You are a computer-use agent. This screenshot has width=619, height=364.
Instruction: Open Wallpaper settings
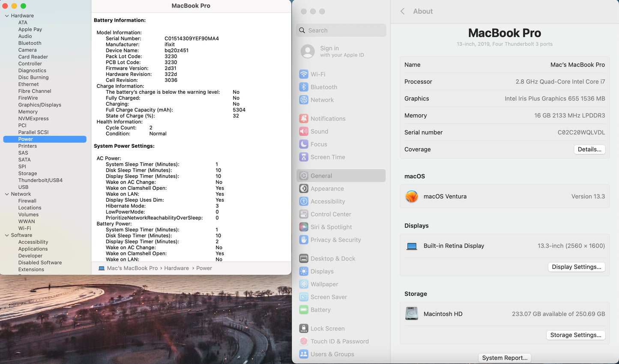click(323, 284)
